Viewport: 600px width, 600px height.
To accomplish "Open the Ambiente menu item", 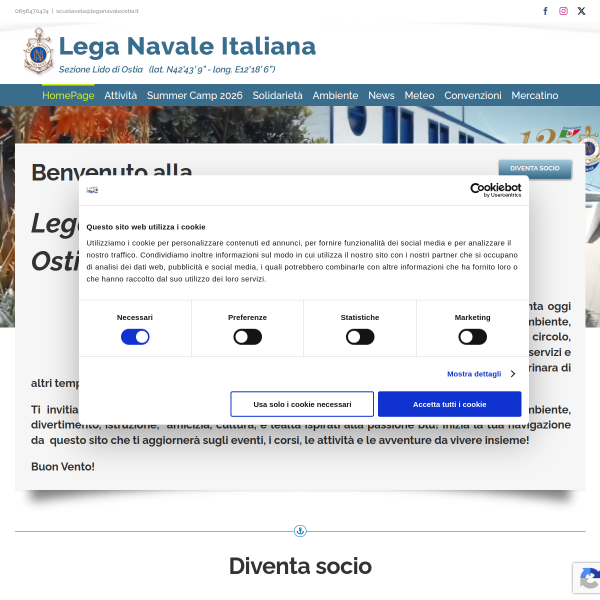I will click(x=335, y=95).
